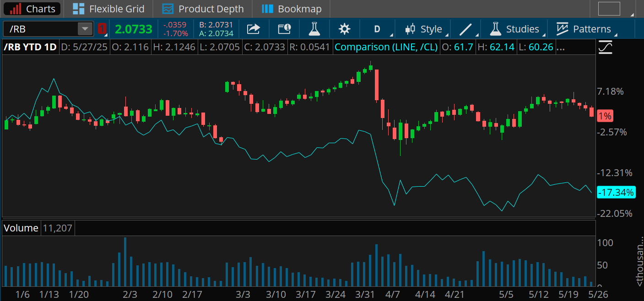644x301 pixels.
Task: Click the -12.31% axis label
Action: tap(614, 173)
